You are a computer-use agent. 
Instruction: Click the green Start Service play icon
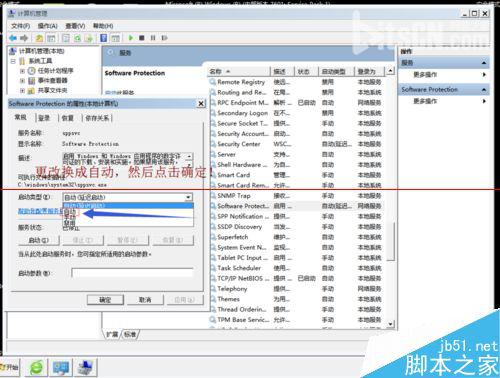tap(131, 38)
